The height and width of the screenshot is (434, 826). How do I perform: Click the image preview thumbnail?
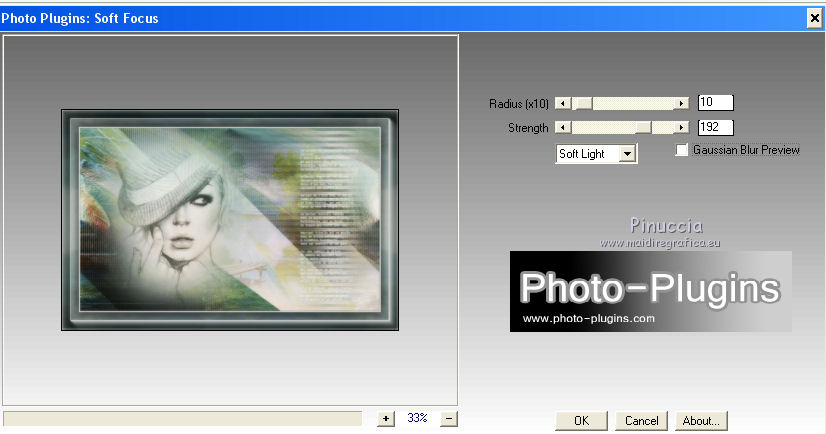pyautogui.click(x=230, y=220)
